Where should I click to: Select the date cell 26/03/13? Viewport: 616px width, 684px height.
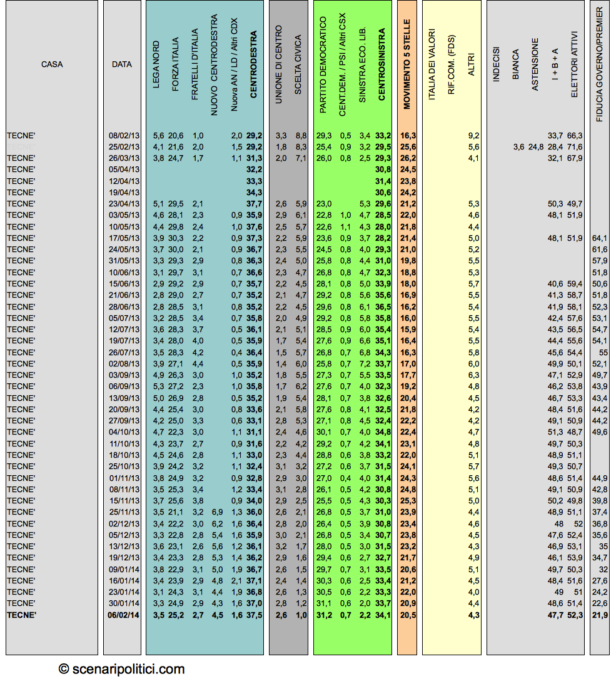click(124, 158)
